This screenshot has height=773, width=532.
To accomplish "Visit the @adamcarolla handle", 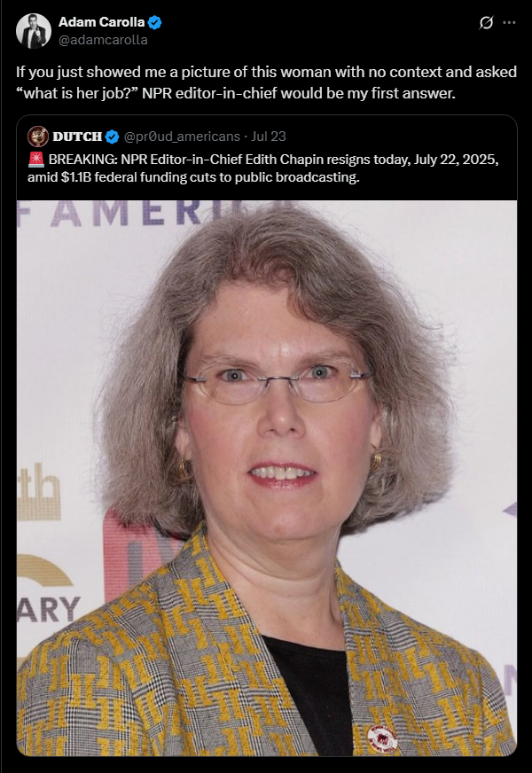I will point(103,40).
